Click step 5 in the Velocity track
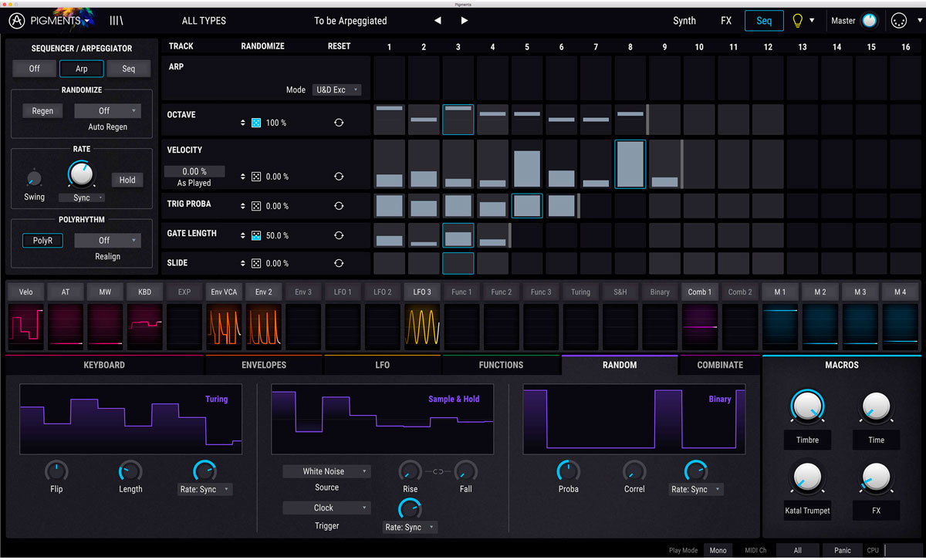Screen dimensions: 926x560 [527, 165]
